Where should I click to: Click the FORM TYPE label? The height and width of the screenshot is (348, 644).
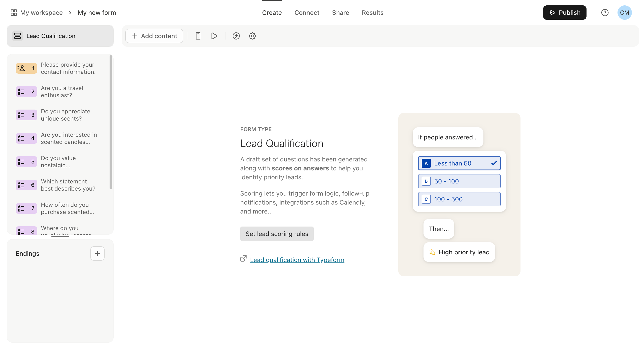pyautogui.click(x=256, y=129)
